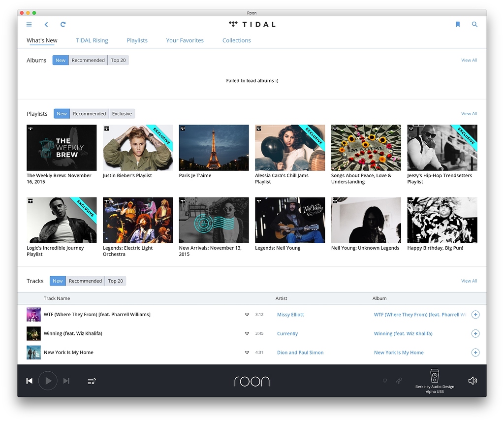Image resolution: width=504 pixels, height=422 pixels.
Task: Click the bookmark icon near the search
Action: (458, 24)
